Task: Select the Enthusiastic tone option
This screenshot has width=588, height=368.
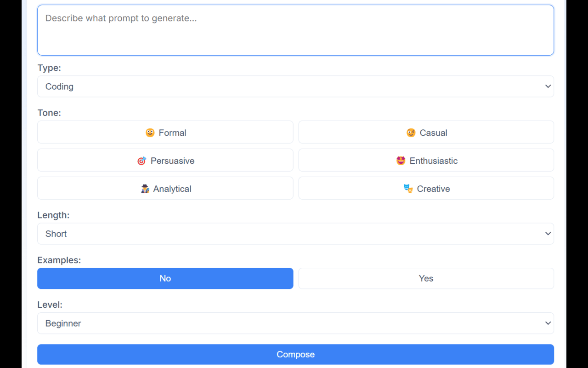Action: (426, 161)
